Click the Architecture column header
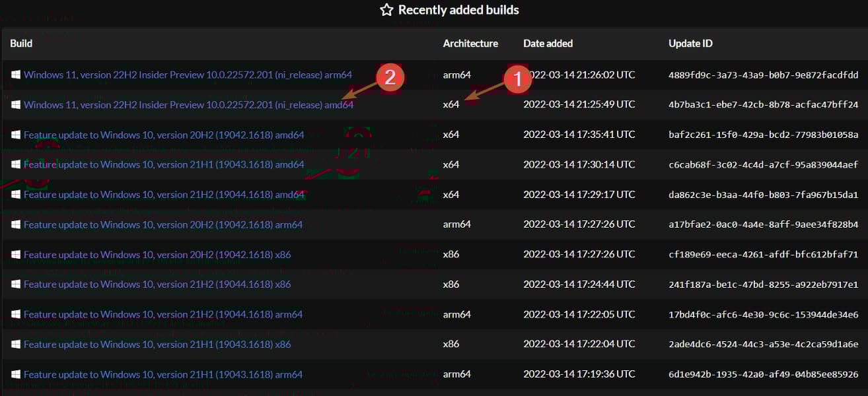This screenshot has width=868, height=396. coord(470,44)
